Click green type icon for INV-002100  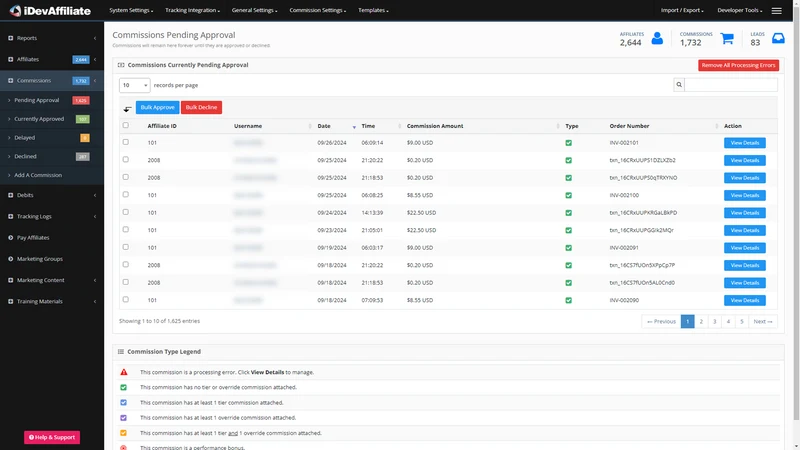pyautogui.click(x=568, y=195)
